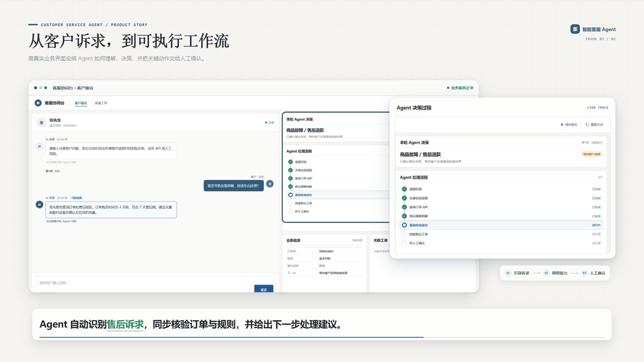The image size is (644, 362).
Task: Click the 服 logo badge beside 智能客服 Agent
Action: coord(575,29)
